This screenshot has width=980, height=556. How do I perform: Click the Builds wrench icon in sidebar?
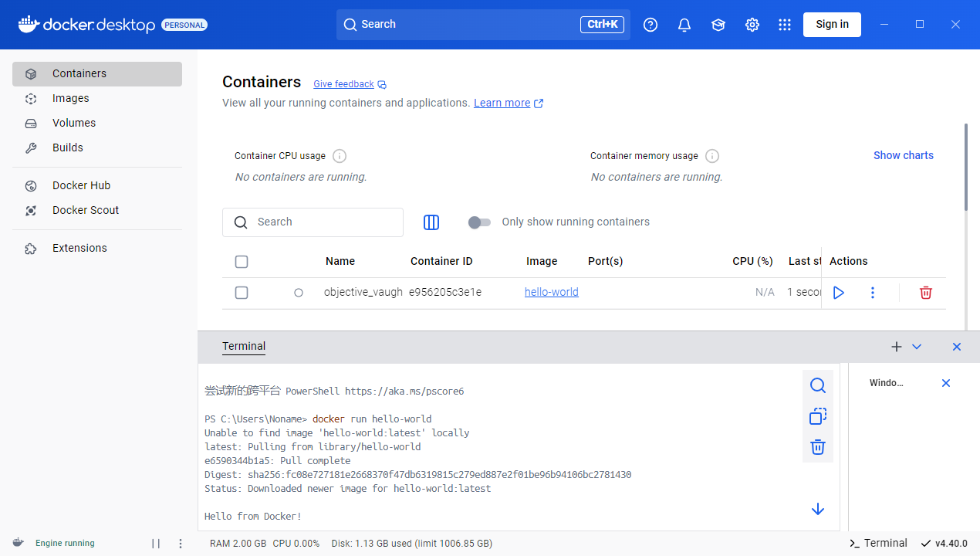(x=31, y=148)
